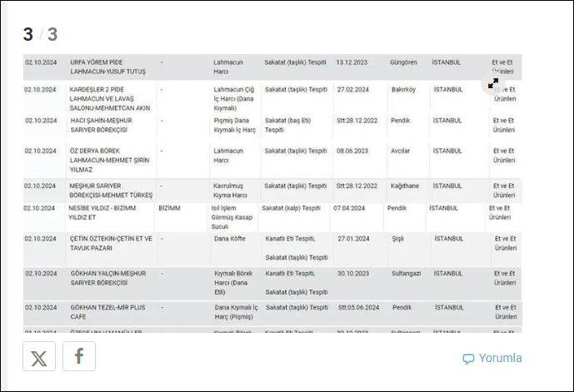Click the date '27.02.2024'

click(x=353, y=90)
